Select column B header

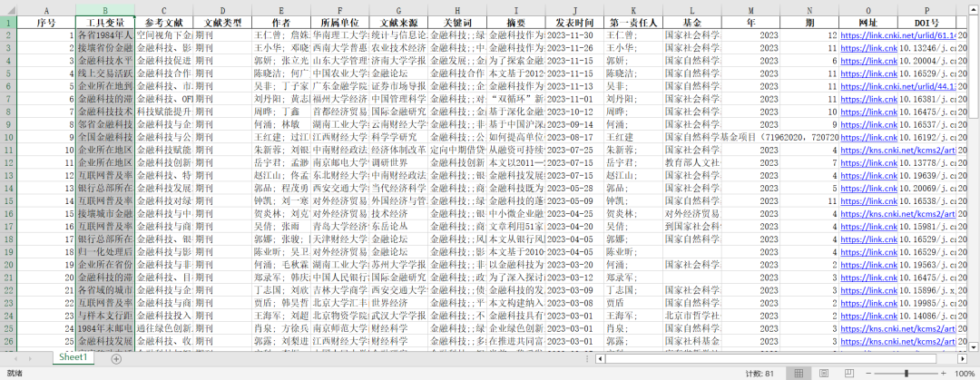[x=105, y=11]
